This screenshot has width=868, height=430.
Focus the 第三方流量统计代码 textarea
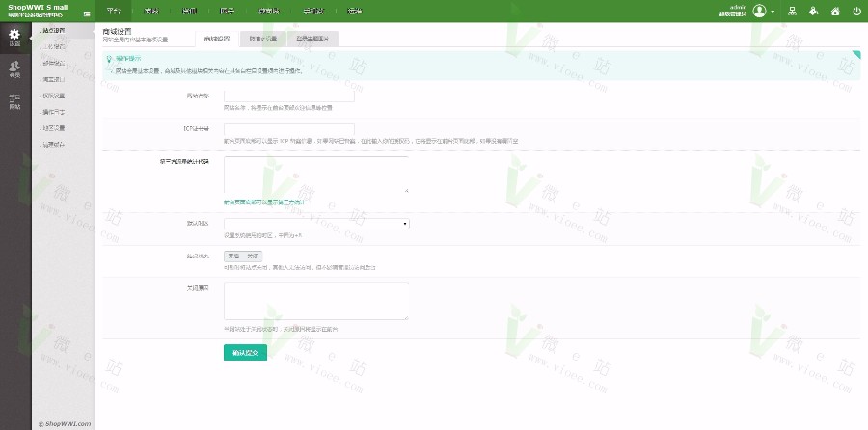coord(316,175)
